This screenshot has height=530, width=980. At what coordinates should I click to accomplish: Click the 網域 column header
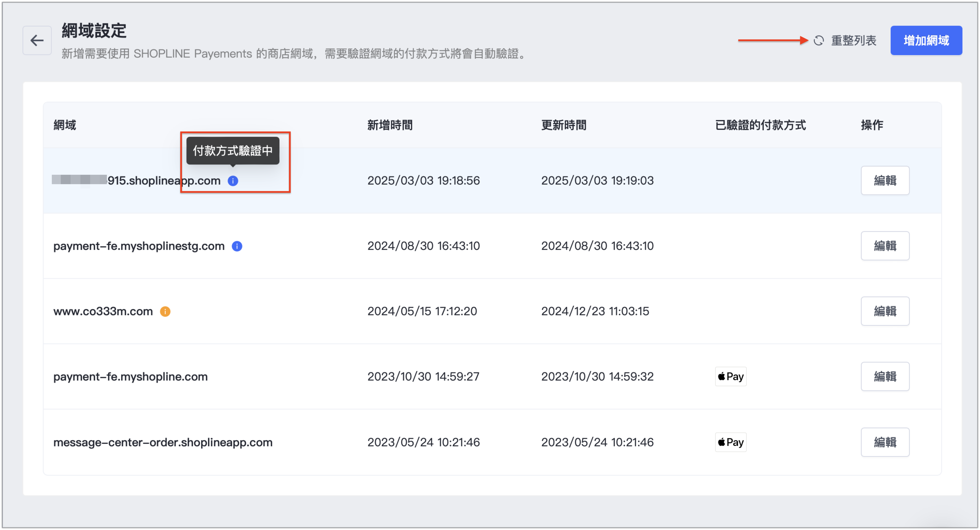coord(65,125)
